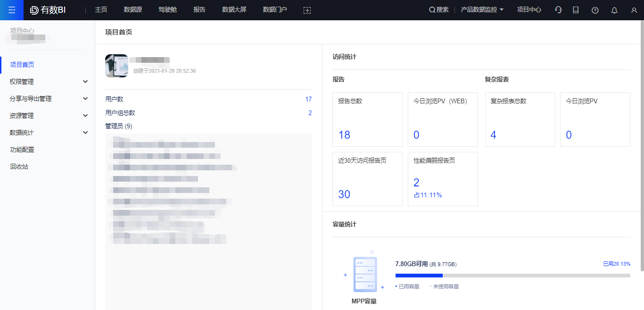Switch to the 报告 menu tab
The image size is (644, 310).
click(199, 9)
